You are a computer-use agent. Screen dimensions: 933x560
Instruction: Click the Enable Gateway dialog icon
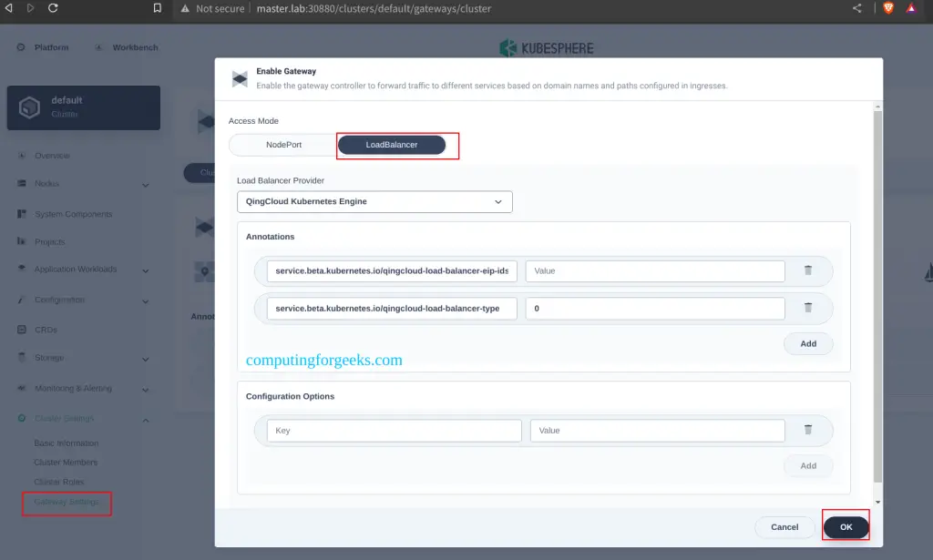(x=240, y=78)
